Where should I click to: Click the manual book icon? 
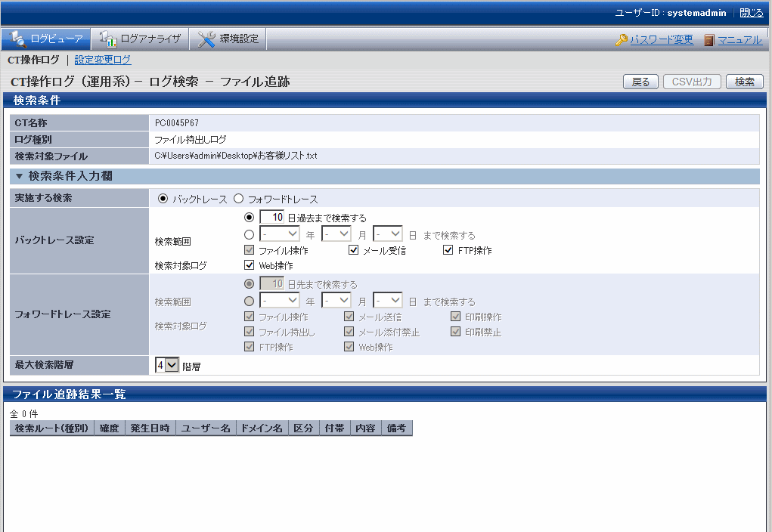pos(709,40)
